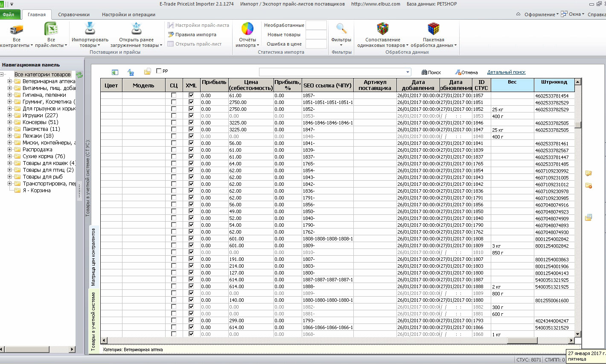Screen dimensions: 606x364
Task: Select the Лакомства (11) category
Action: coord(41,129)
